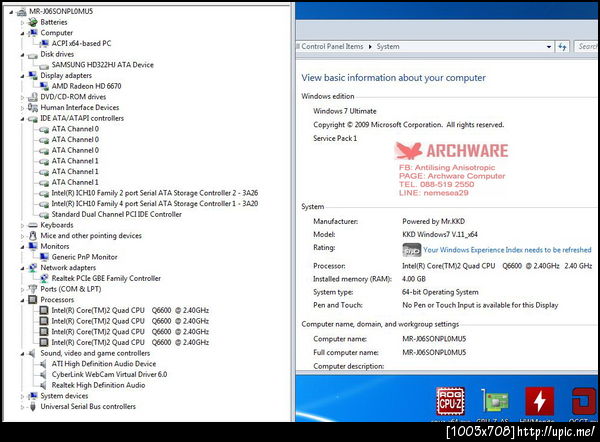Collapse the MR-J06SONPL0MUS root node
600x442 pixels.
(x=11, y=12)
